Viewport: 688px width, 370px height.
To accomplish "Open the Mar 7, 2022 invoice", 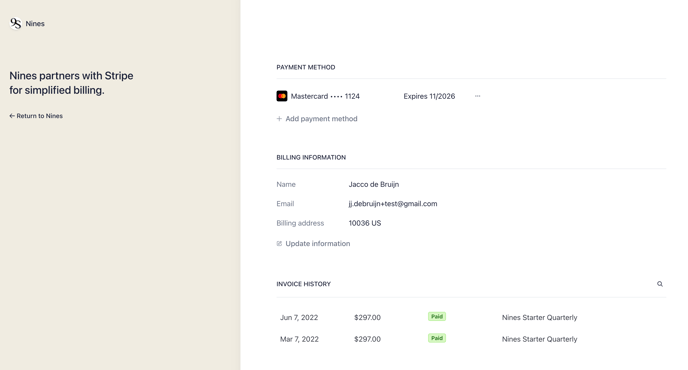I will pos(471,339).
